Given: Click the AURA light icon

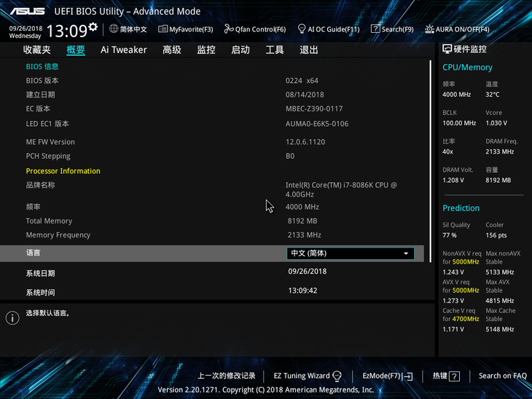Looking at the screenshot, I should click(x=429, y=30).
